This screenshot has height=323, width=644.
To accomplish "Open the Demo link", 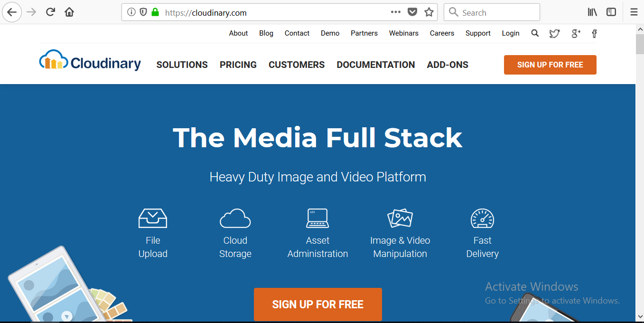I will 330,33.
